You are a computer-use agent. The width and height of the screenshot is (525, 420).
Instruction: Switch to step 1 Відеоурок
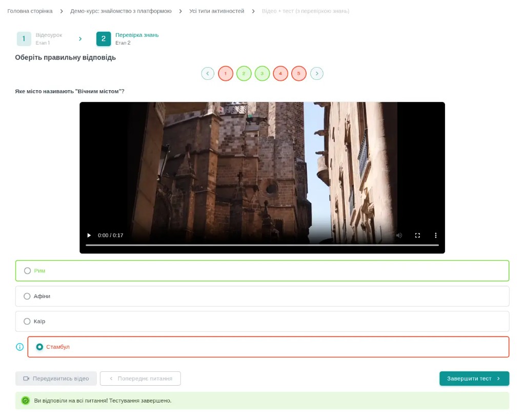(x=39, y=39)
